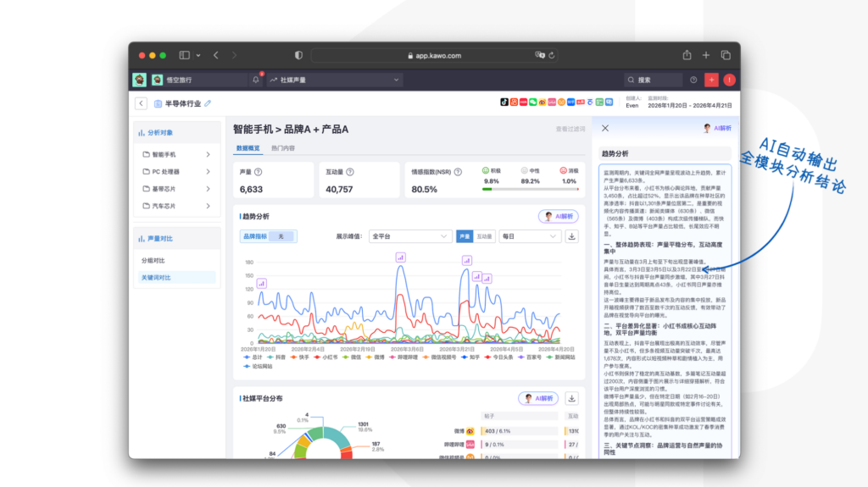The image size is (868, 487).
Task: Click the Bilibili icon in the 哔哩哔哩 row
Action: tap(470, 445)
